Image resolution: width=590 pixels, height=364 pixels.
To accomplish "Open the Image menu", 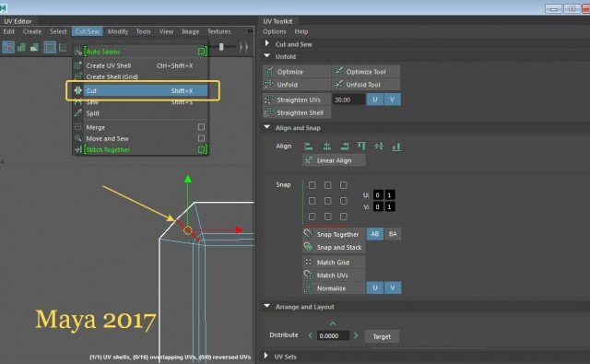I will pos(190,31).
